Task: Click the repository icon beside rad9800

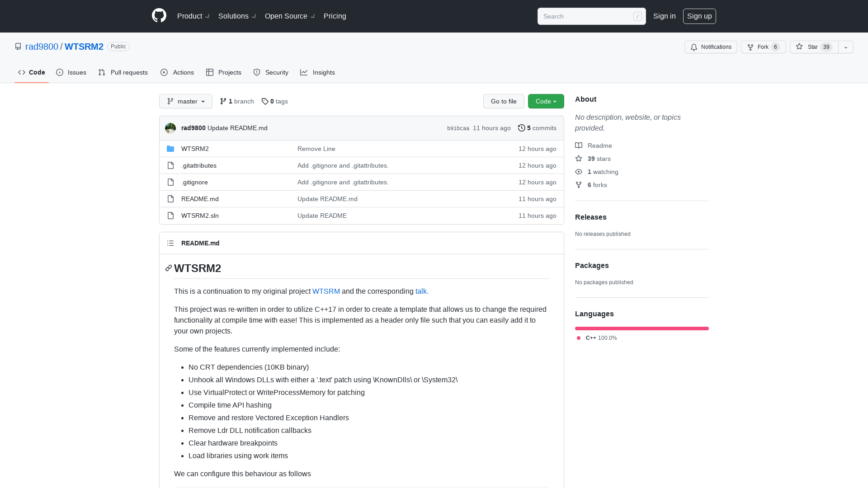Action: (x=18, y=47)
